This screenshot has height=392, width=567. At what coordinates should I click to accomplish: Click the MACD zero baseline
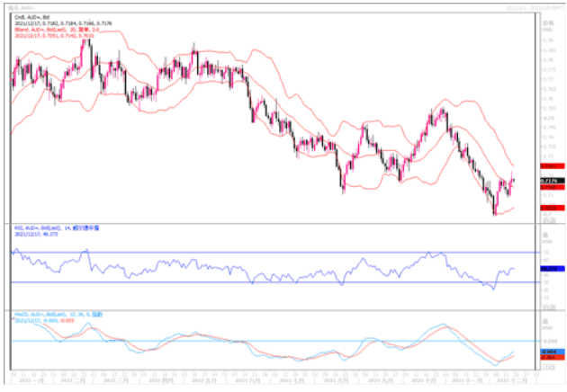tap(270, 341)
